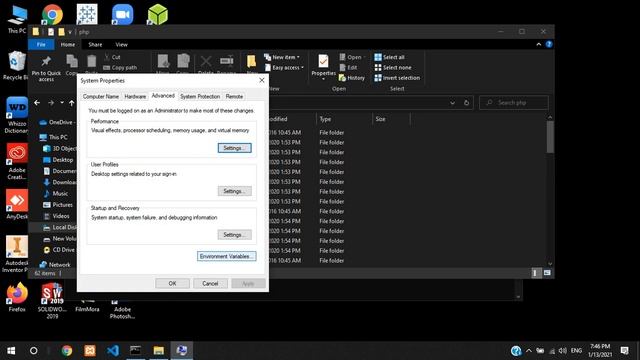
Task: Open User Profiles Settings button
Action: click(234, 191)
